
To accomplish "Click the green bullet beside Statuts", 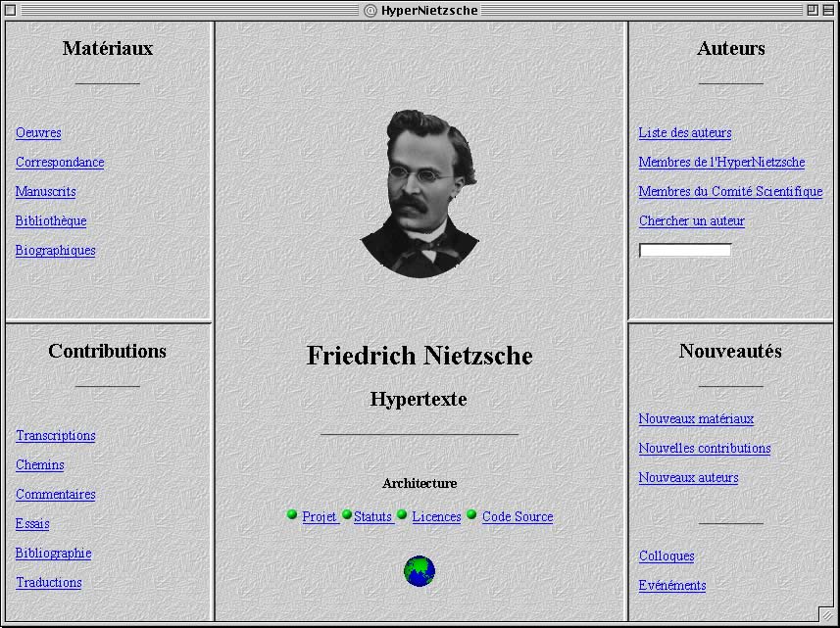I will point(347,514).
